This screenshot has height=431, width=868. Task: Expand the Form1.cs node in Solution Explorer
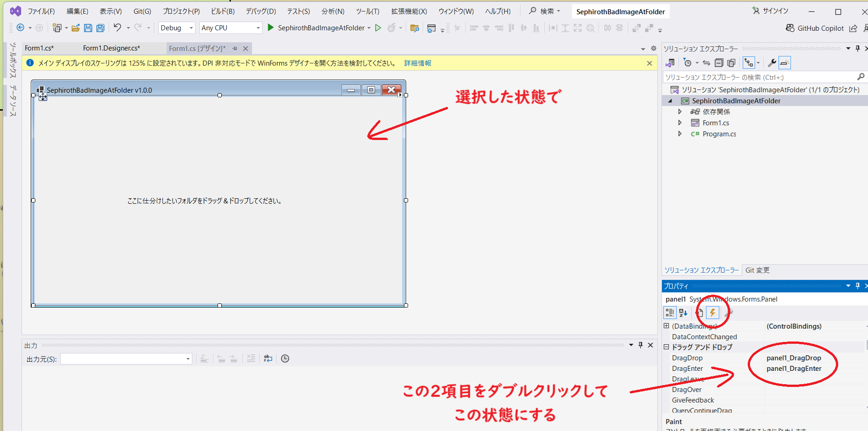tap(680, 123)
